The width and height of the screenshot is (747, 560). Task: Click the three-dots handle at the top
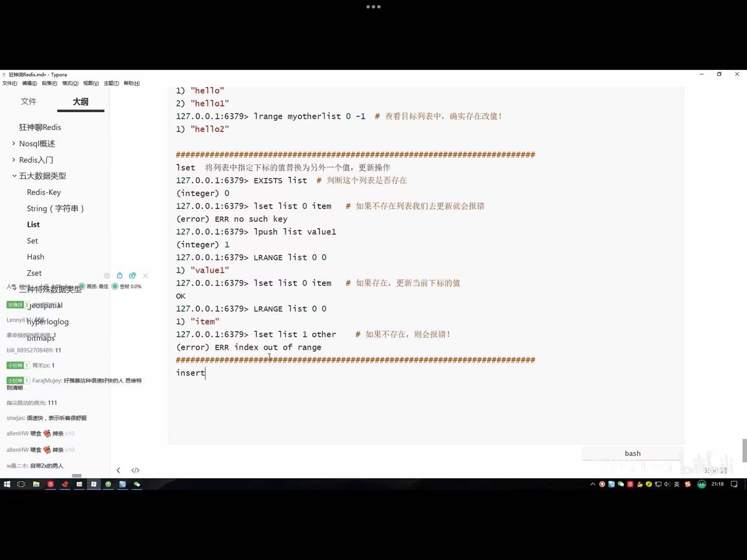pyautogui.click(x=374, y=7)
